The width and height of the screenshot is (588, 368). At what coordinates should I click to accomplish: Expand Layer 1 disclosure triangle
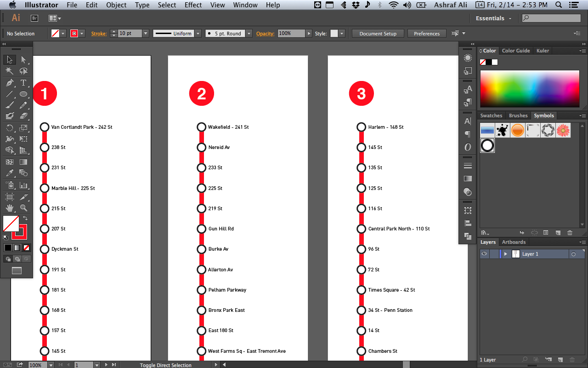tap(505, 254)
